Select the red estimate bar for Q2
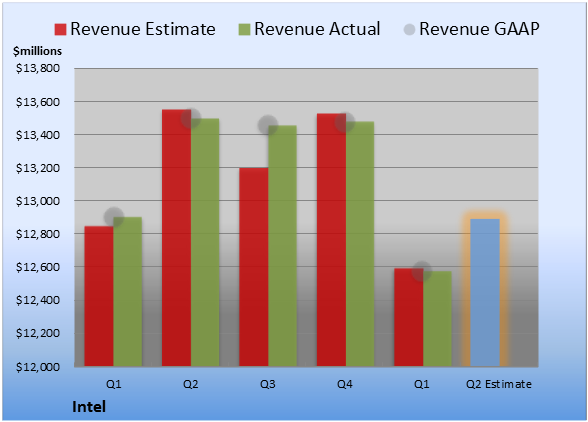 [176, 238]
